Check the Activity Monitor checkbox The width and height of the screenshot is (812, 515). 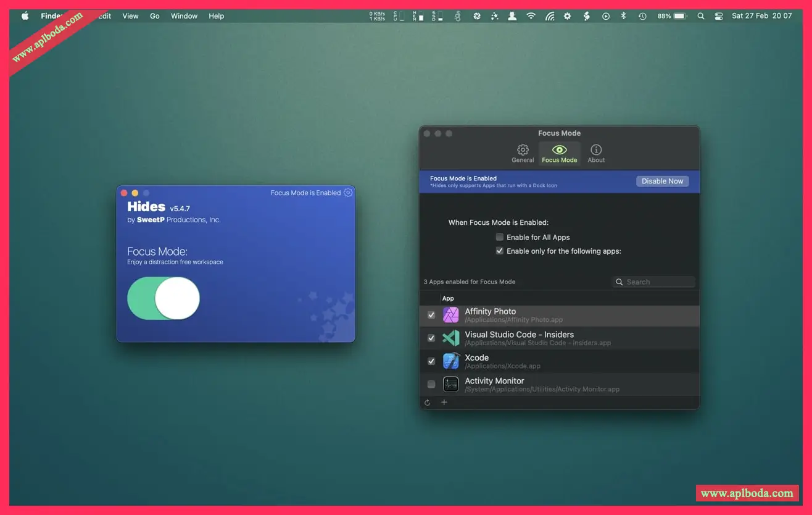pyautogui.click(x=431, y=384)
